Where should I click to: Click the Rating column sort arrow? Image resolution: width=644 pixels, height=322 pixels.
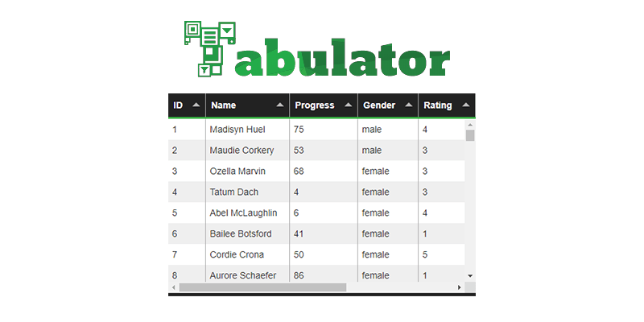(466, 105)
